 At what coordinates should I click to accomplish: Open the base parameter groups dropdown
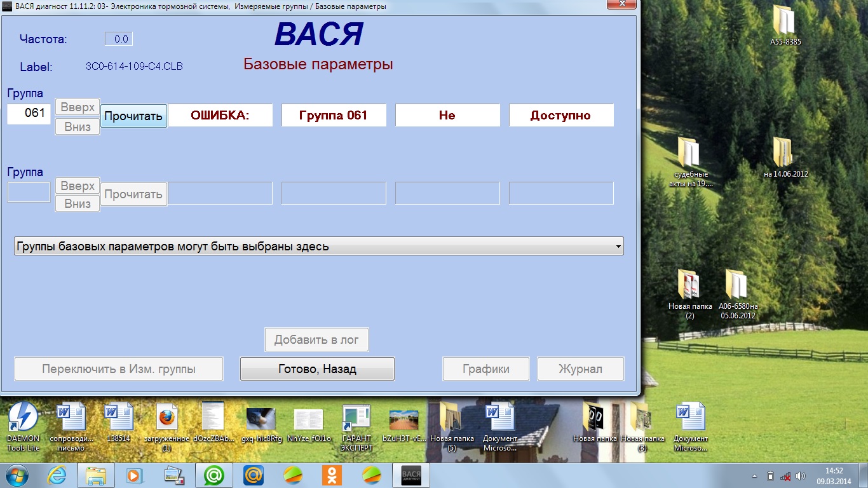click(318, 246)
